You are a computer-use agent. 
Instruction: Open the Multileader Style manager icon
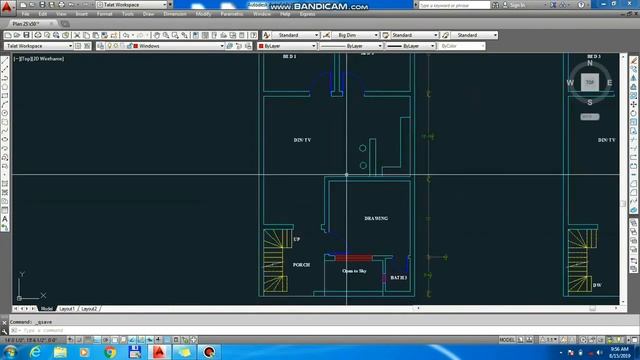(445, 36)
